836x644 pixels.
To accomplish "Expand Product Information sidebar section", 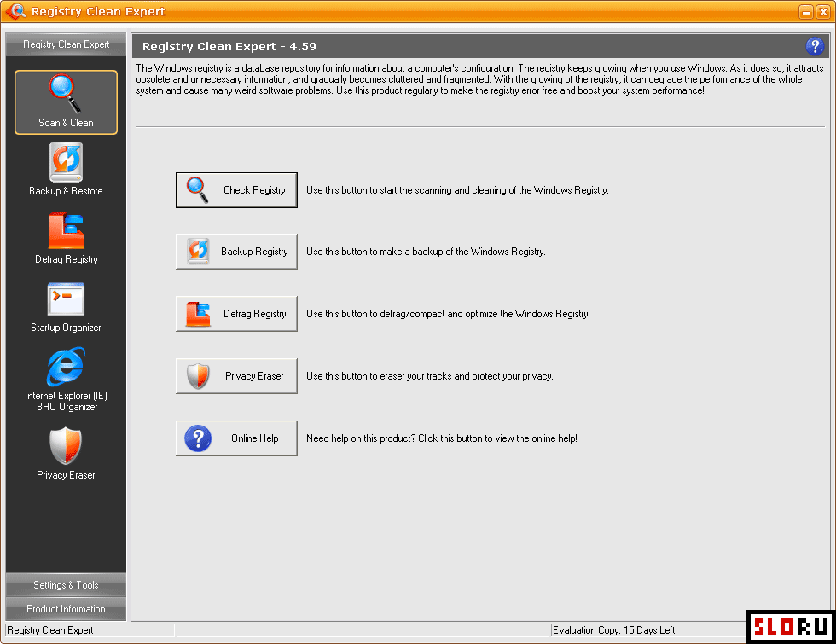I will 67,609.
